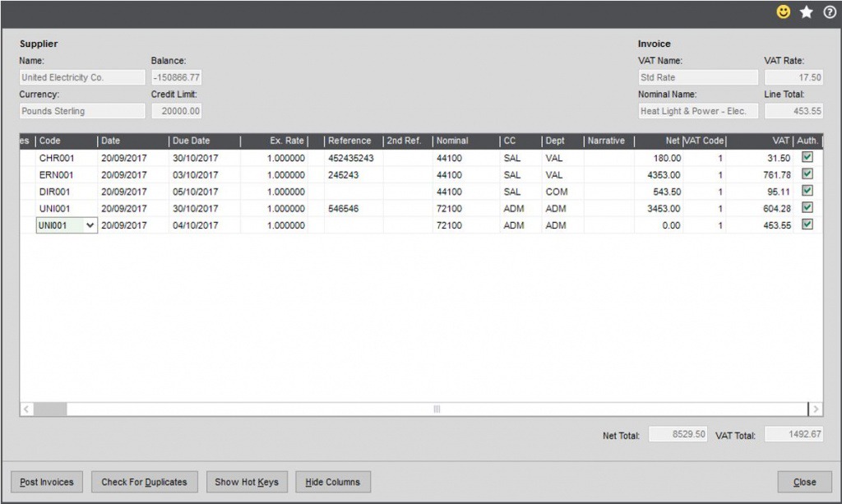This screenshot has height=504, width=842.
Task: Click the Auth. column header
Action: [x=807, y=141]
